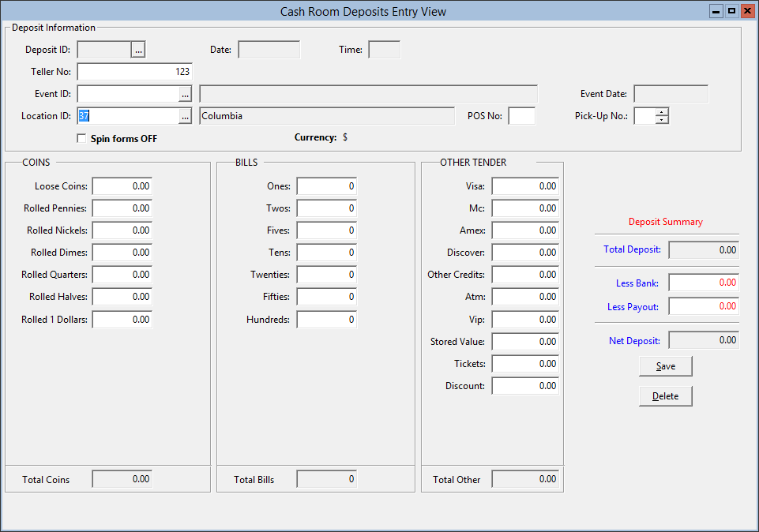Click the Net Deposit readout
This screenshot has height=532, width=759.
point(704,340)
